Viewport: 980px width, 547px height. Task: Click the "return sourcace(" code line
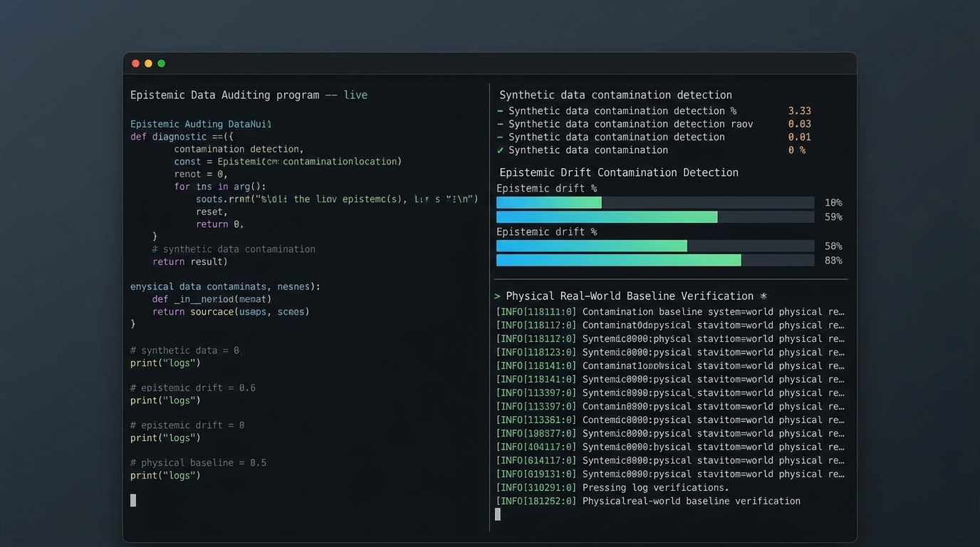click(231, 312)
